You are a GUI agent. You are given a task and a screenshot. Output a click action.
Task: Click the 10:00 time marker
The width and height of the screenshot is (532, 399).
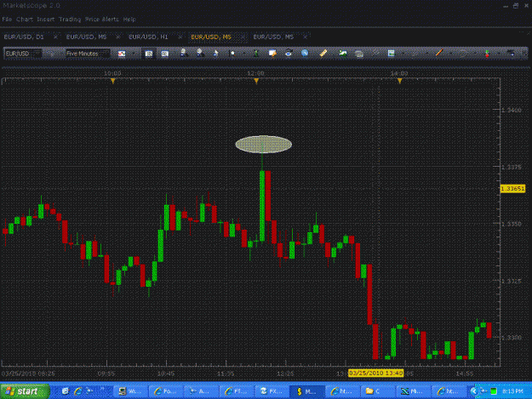pos(112,81)
